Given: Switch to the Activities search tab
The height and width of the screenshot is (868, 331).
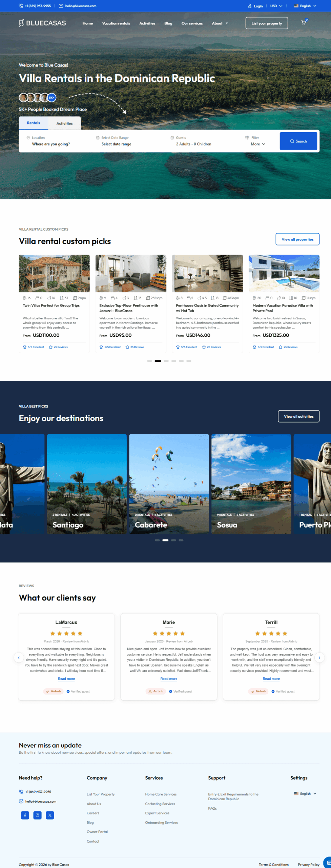Looking at the screenshot, I should tap(64, 123).
